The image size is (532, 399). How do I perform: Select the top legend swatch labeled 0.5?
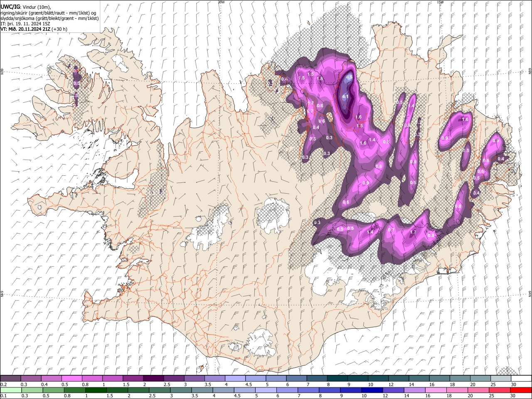click(71, 379)
